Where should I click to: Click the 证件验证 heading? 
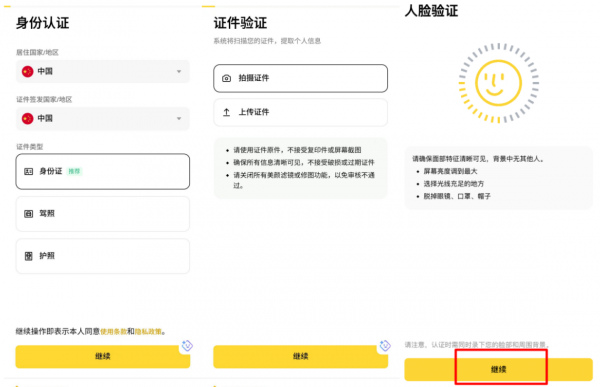240,23
